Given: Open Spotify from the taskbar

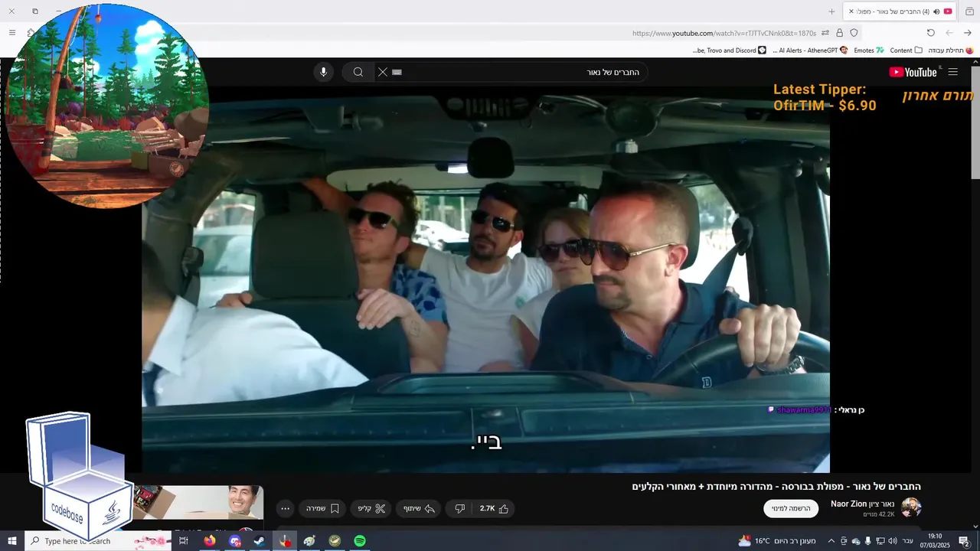Looking at the screenshot, I should point(360,541).
